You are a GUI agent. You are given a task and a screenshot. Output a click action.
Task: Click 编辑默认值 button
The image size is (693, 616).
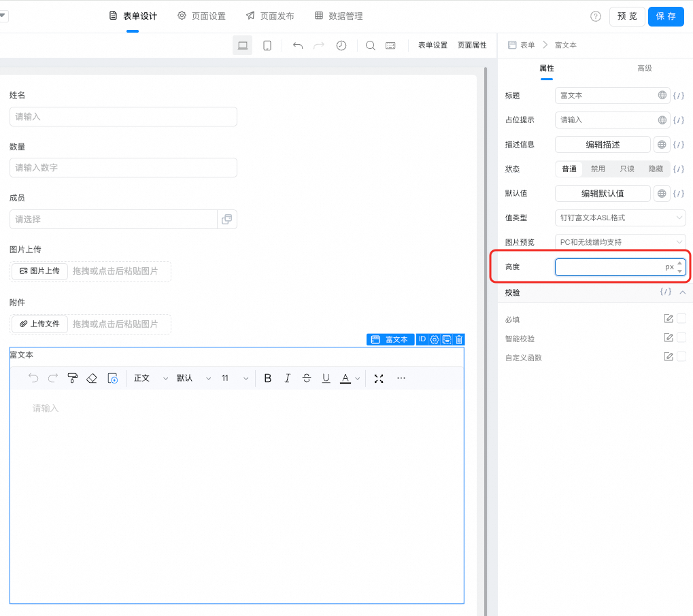coord(603,194)
